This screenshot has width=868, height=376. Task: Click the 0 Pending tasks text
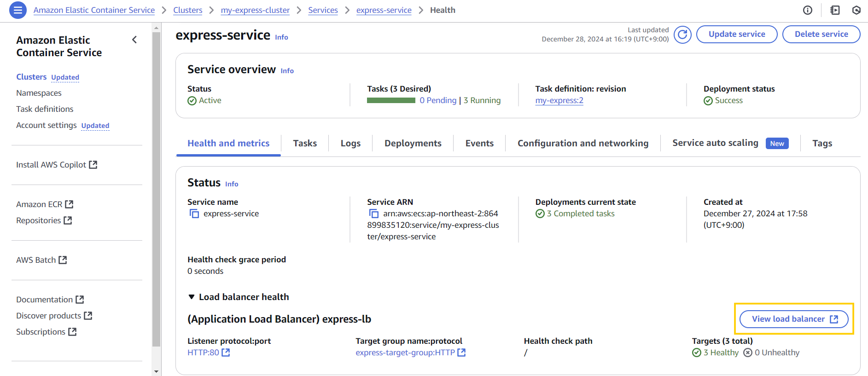tap(438, 100)
